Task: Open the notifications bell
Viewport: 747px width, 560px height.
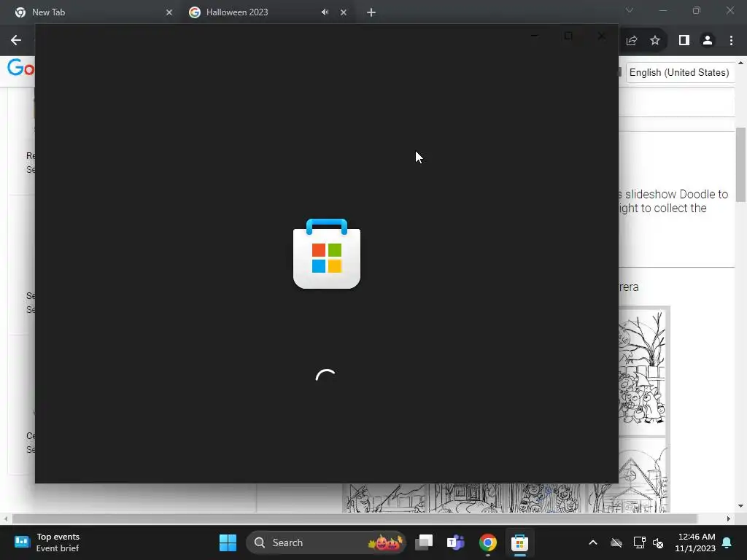Action: (x=727, y=542)
